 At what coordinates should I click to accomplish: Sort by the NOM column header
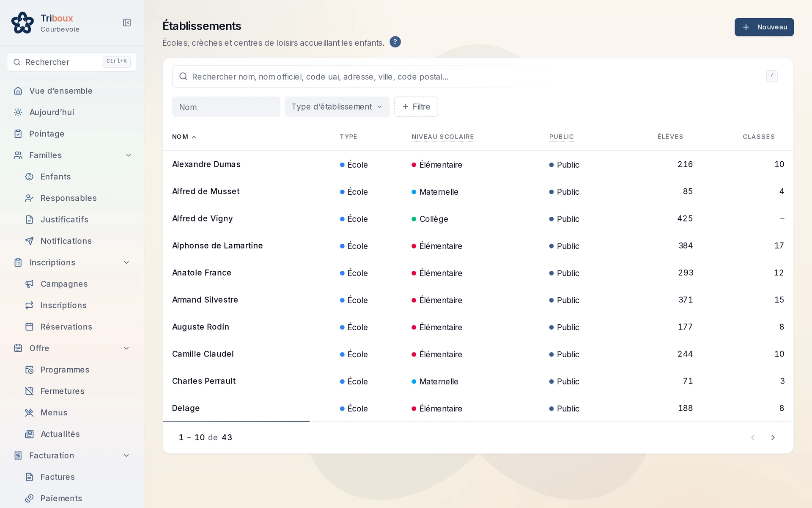coord(184,137)
